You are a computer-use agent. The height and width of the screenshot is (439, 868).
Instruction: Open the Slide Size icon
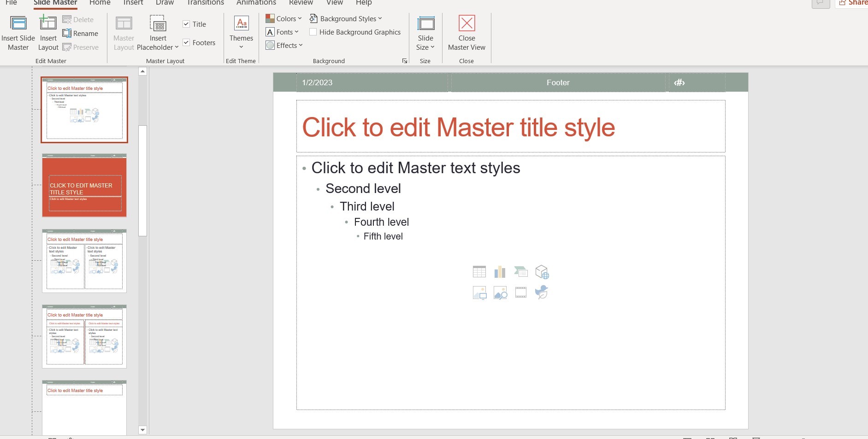(x=425, y=23)
